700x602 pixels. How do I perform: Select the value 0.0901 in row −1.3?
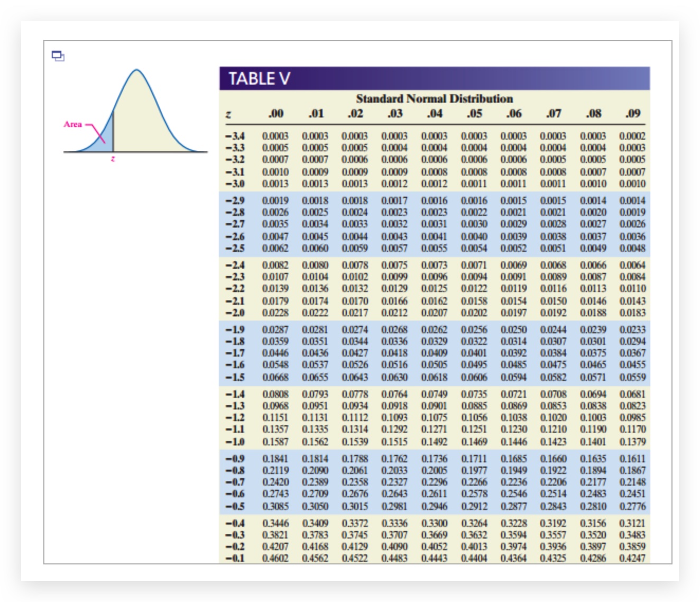tap(434, 406)
